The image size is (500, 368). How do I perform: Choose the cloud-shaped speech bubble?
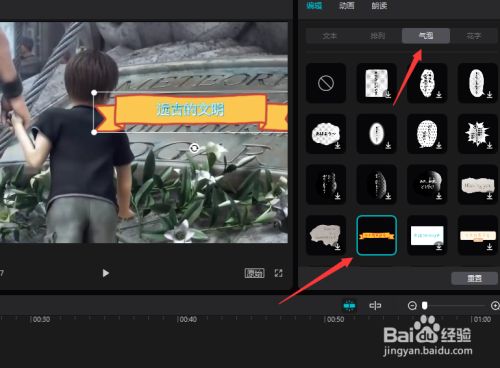[x=326, y=134]
